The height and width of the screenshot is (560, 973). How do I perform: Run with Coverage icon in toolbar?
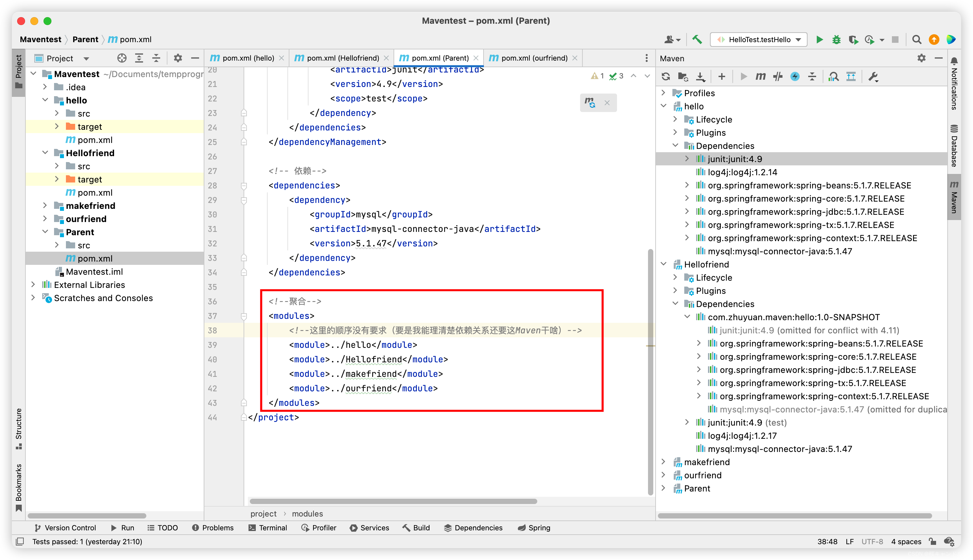(853, 40)
